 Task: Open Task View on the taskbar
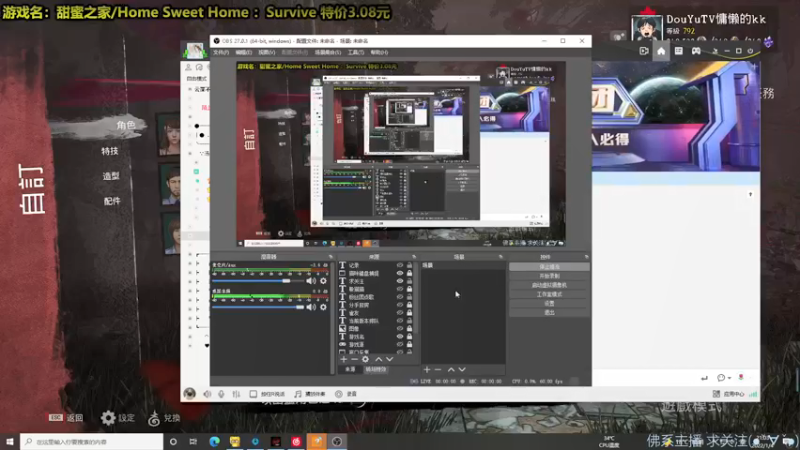click(193, 441)
